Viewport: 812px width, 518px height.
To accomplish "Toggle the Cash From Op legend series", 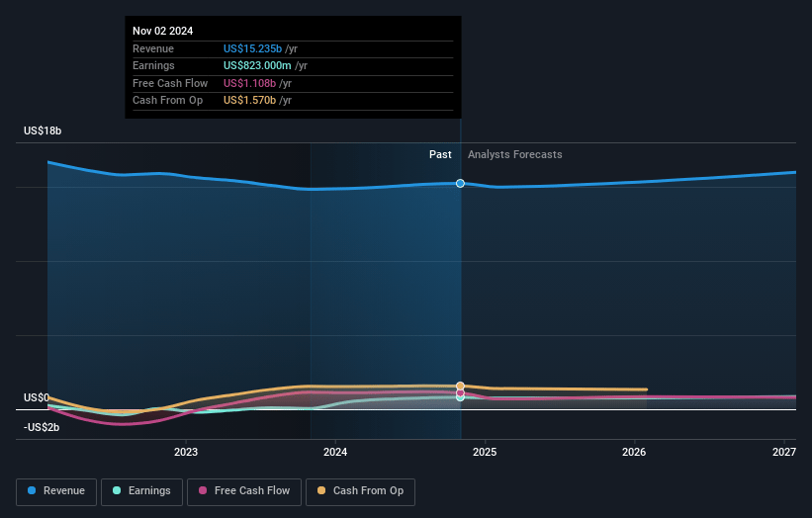I will click(x=360, y=491).
